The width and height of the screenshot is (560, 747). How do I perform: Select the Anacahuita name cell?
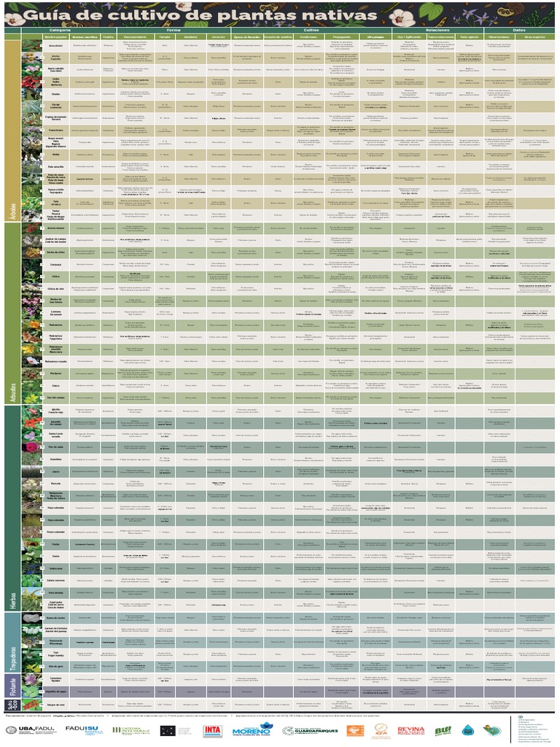tap(55, 46)
